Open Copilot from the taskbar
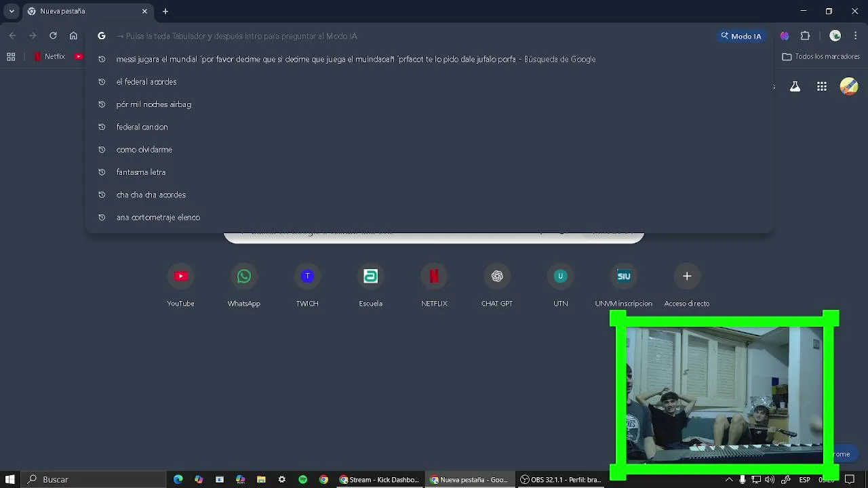Screen dimensions: 868x488 tap(199, 479)
